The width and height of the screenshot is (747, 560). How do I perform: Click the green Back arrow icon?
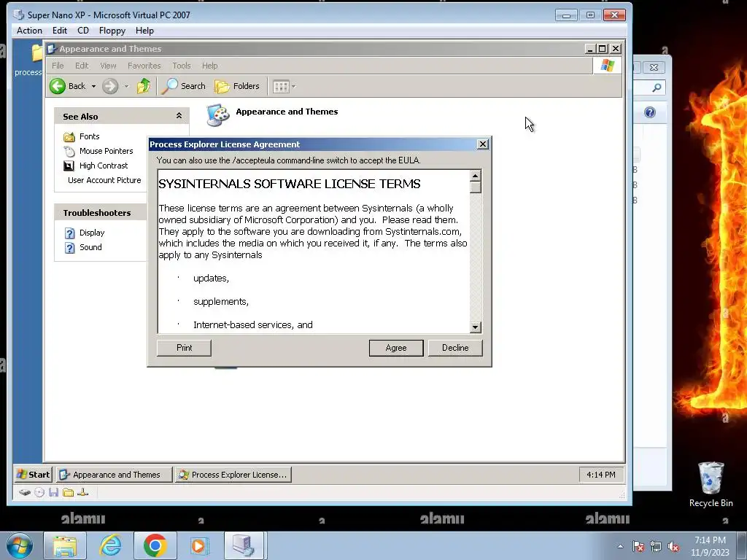58,86
